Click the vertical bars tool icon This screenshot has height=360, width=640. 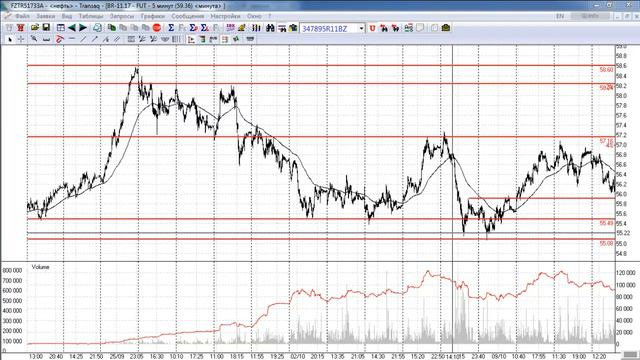176,39
